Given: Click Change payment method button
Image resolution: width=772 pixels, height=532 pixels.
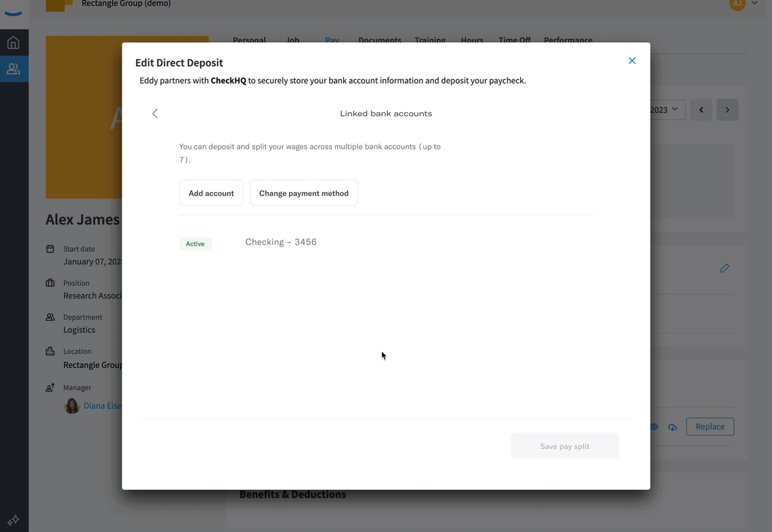Looking at the screenshot, I should click(x=304, y=193).
